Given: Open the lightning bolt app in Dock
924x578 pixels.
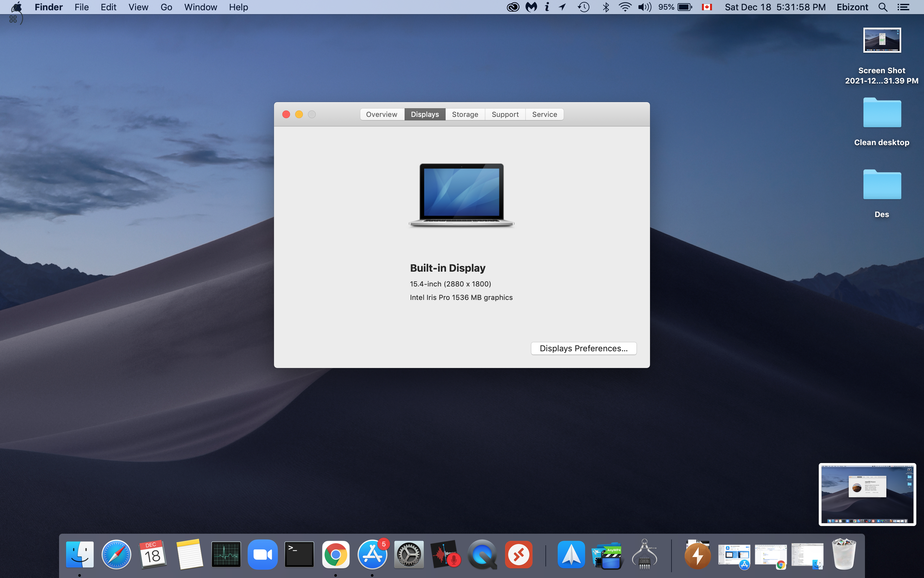Looking at the screenshot, I should pyautogui.click(x=697, y=554).
